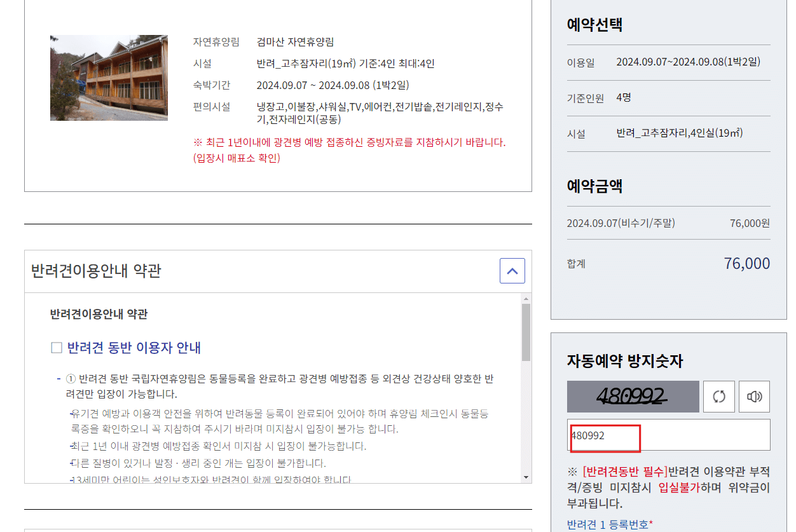Click the 반려견동반 필수 warning text
This screenshot has width=796, height=532.
click(668, 488)
